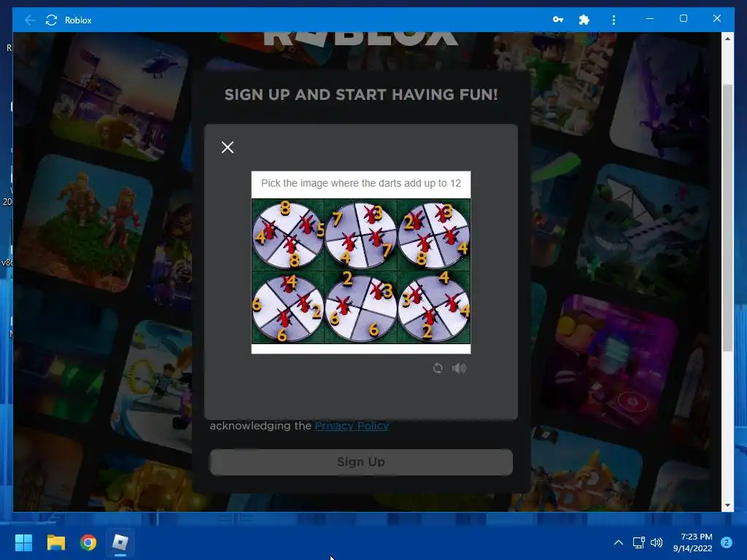The height and width of the screenshot is (560, 747).
Task: Open the extensions puzzle-piece icon
Action: [x=584, y=20]
